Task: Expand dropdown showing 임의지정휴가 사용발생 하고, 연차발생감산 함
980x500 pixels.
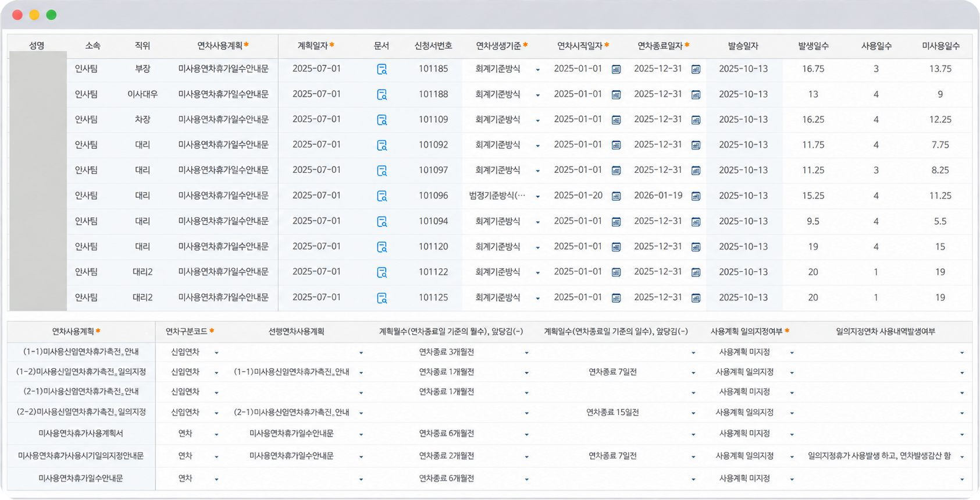Action: coord(962,457)
